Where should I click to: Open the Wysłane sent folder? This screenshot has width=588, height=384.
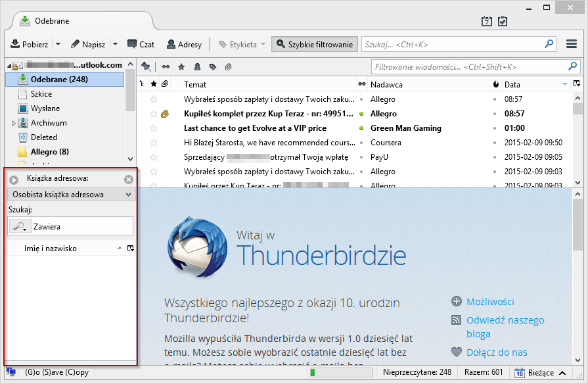click(x=45, y=108)
